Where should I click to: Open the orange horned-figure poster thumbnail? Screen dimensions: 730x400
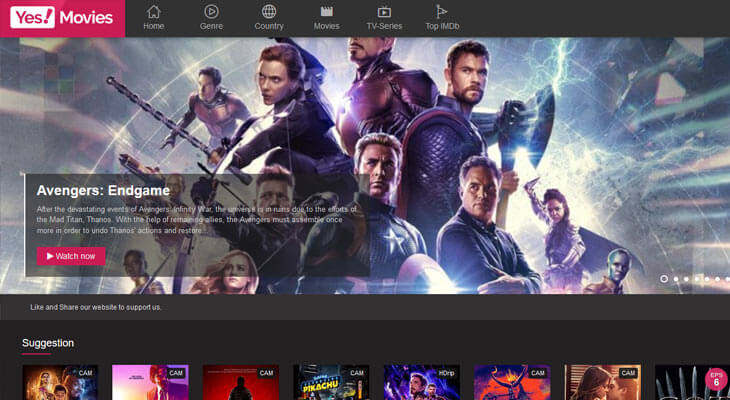pyautogui.click(x=512, y=382)
